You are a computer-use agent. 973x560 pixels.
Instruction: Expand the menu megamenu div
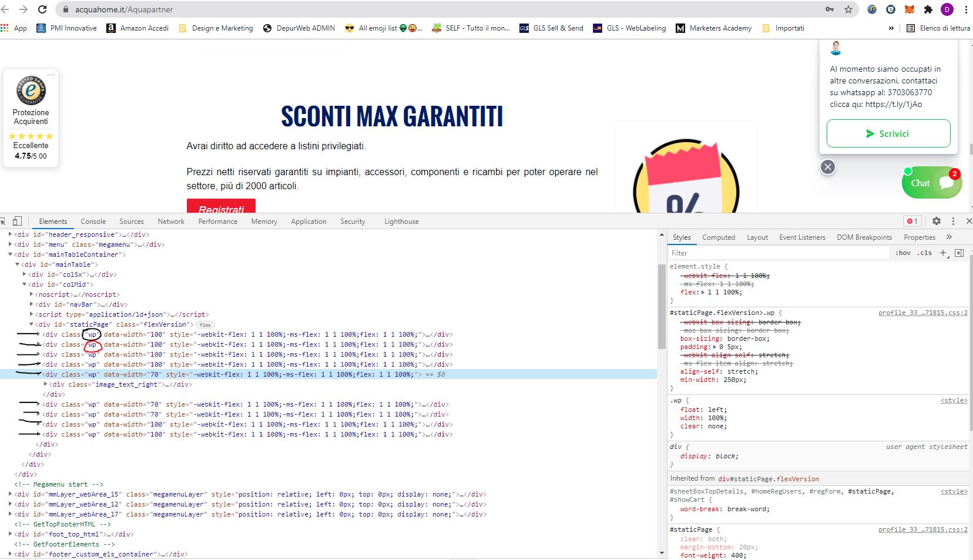tap(10, 244)
